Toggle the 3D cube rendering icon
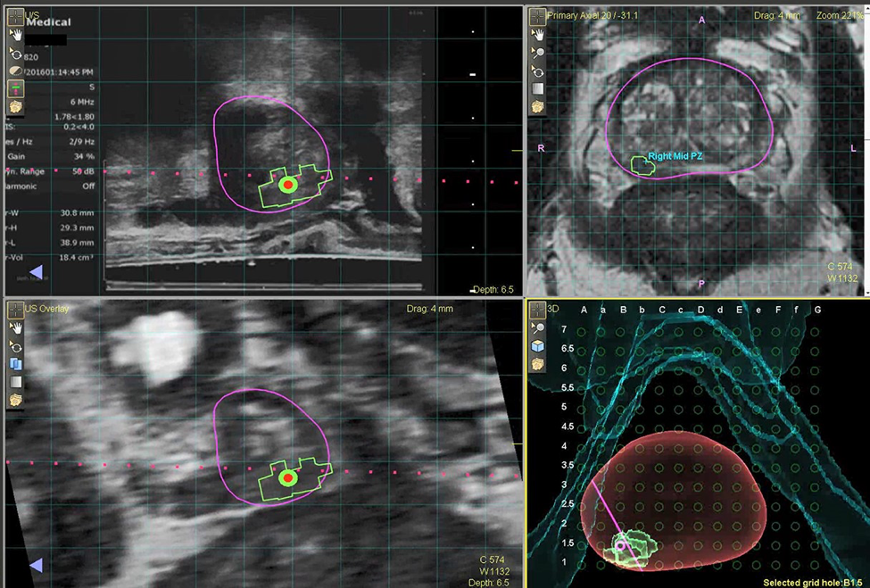Viewport: 870px width, 588px height. [x=537, y=347]
